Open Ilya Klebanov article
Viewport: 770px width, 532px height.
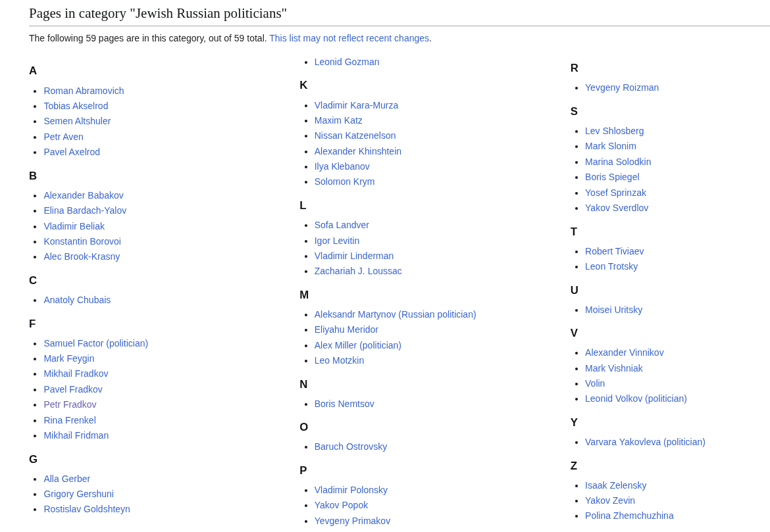(342, 167)
